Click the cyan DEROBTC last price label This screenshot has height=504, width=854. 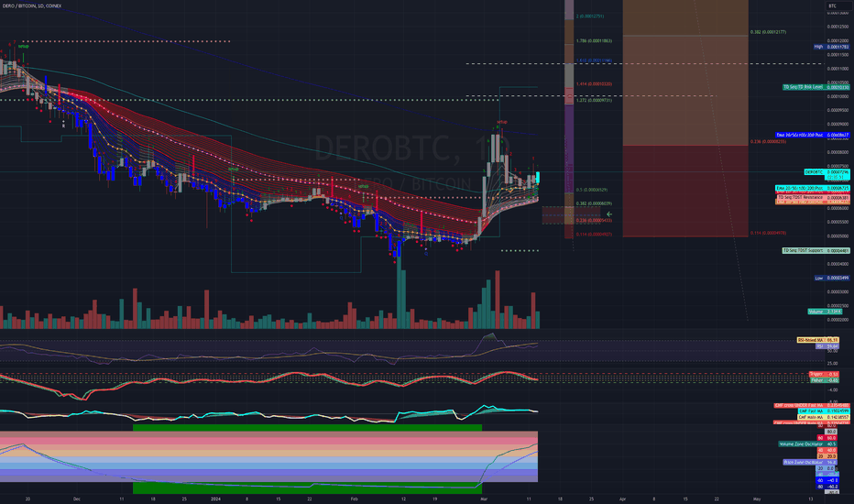click(827, 172)
